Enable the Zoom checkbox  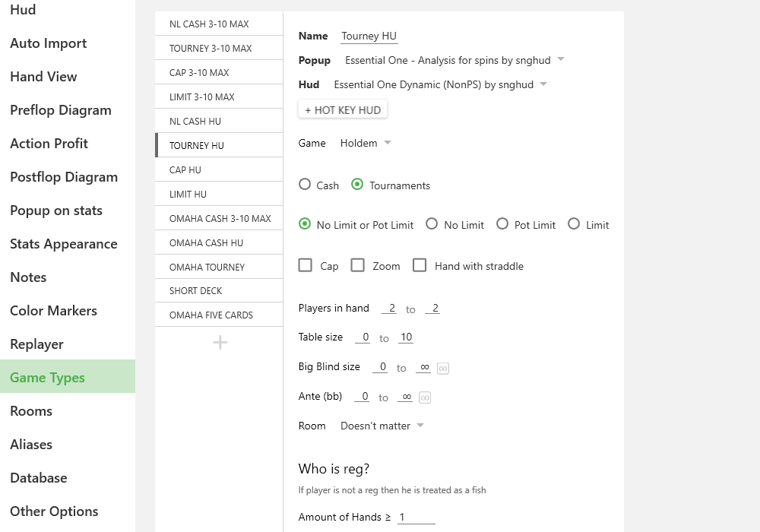pyautogui.click(x=358, y=265)
